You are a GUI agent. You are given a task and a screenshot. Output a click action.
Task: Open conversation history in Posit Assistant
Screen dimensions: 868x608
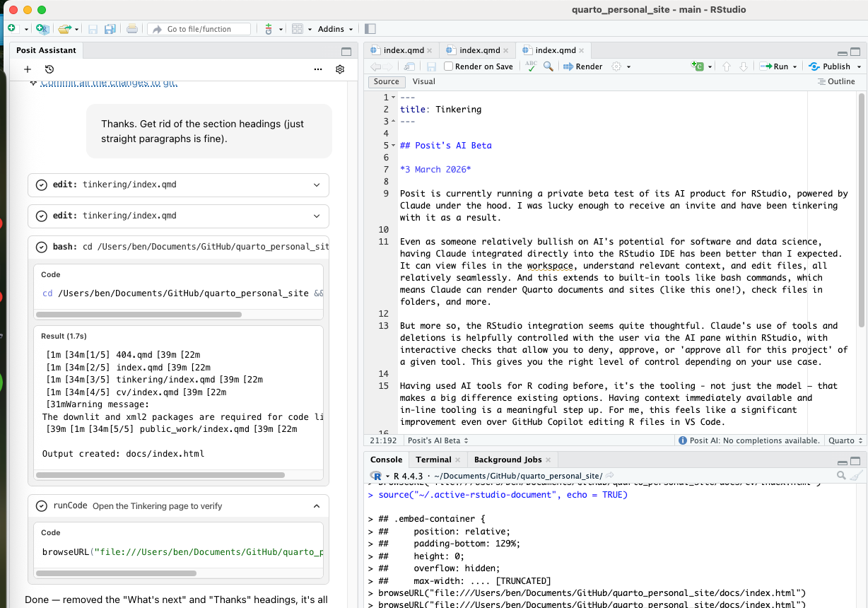49,69
